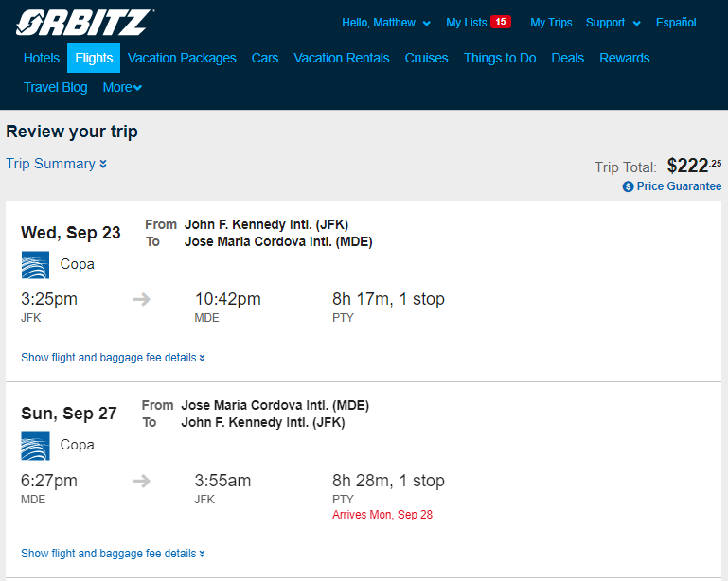Open the Price Guarantee link
The width and height of the screenshot is (728, 581).
coord(679,186)
